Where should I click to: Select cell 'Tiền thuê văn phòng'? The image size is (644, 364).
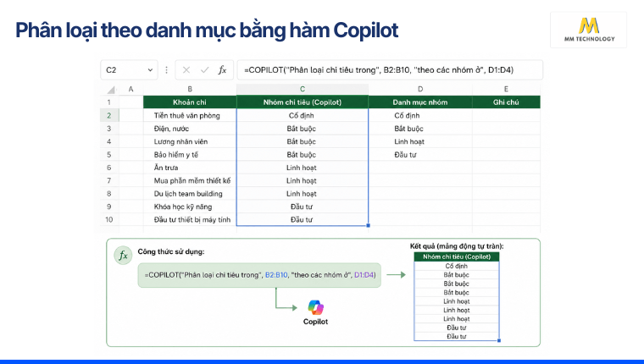(x=190, y=115)
